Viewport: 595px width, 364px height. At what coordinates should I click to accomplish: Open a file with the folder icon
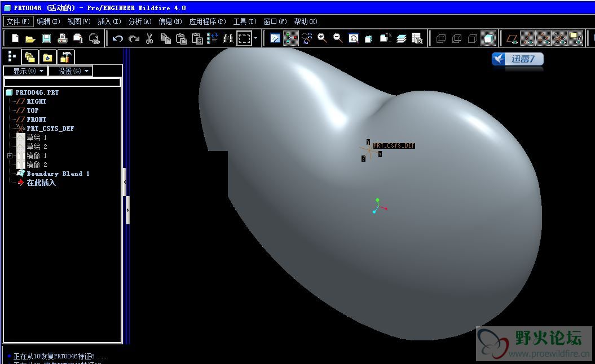(x=30, y=38)
